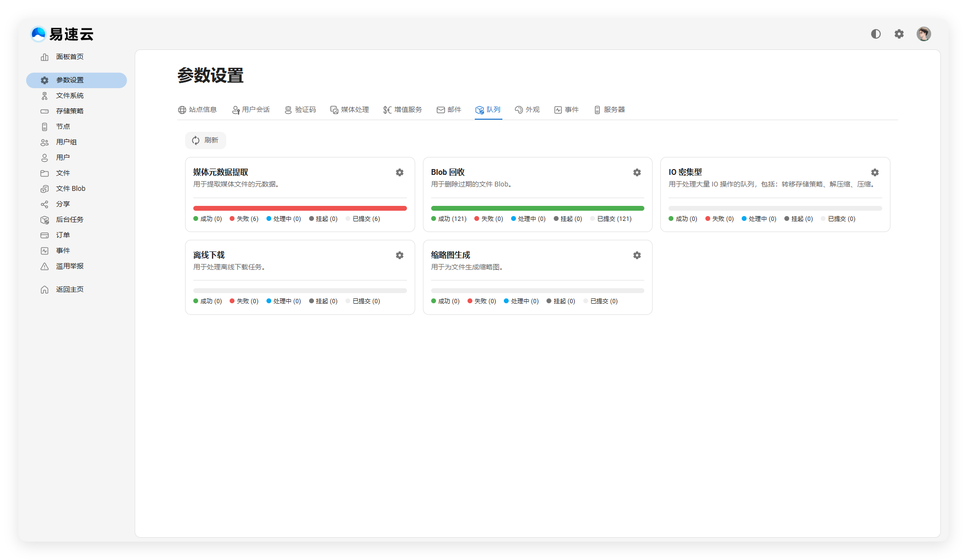Open 存储策略 in the sidebar

point(70,111)
